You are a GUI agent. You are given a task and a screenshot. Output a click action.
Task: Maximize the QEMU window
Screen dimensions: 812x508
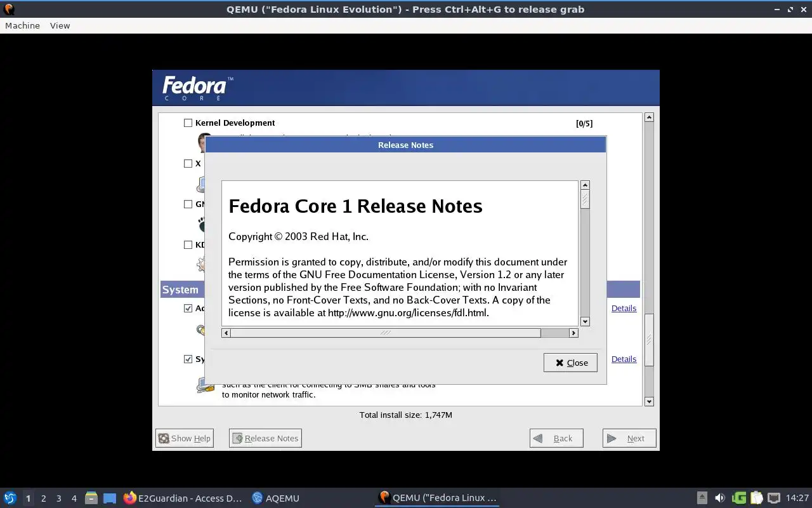790,9
